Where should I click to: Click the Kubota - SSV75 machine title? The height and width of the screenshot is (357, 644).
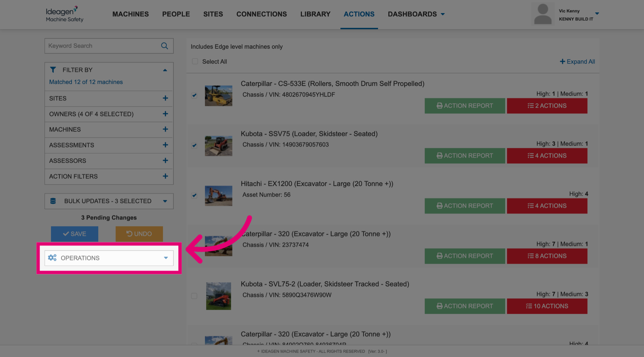(x=309, y=134)
